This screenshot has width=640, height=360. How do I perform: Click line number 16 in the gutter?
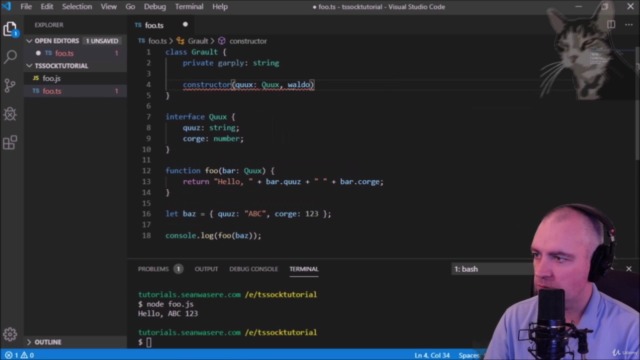point(146,214)
